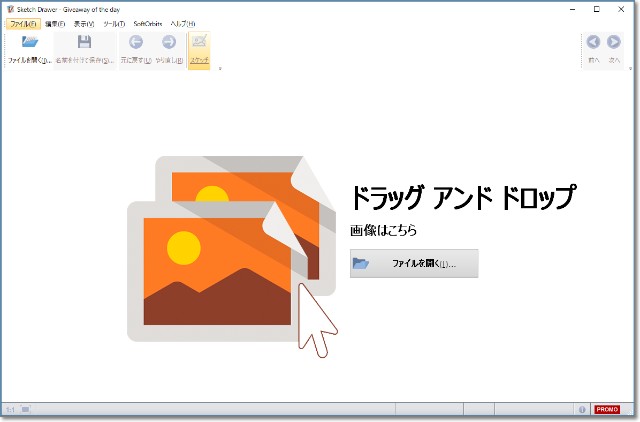Viewport: 640px width, 422px height.
Task: Click the red PROMO badge
Action: 607,409
